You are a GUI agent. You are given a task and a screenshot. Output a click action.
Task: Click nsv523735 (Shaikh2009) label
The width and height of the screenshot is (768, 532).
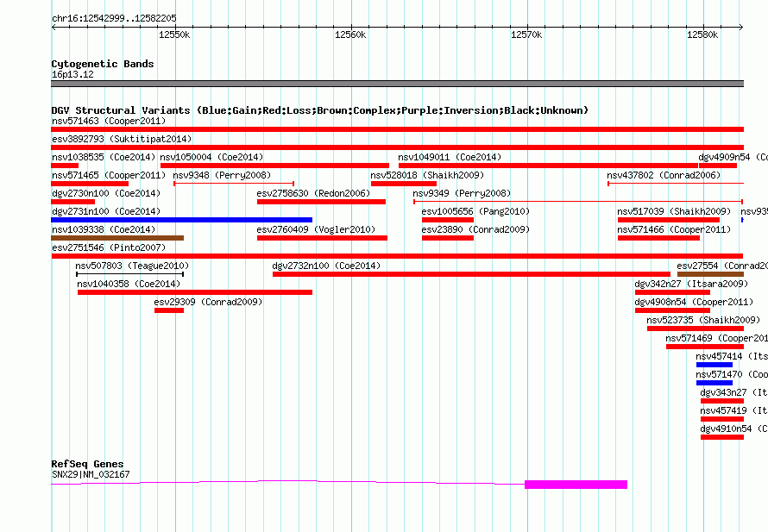(703, 320)
